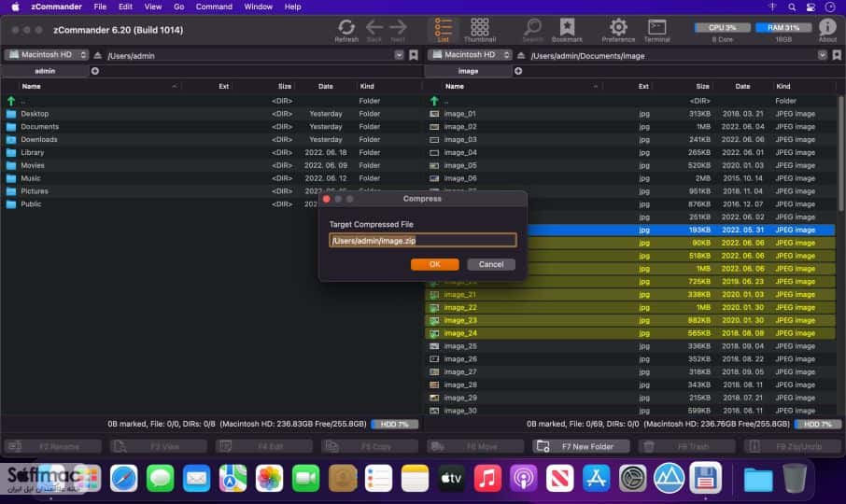Add a new tab beside admin tab
The image size is (846, 504).
[95, 71]
